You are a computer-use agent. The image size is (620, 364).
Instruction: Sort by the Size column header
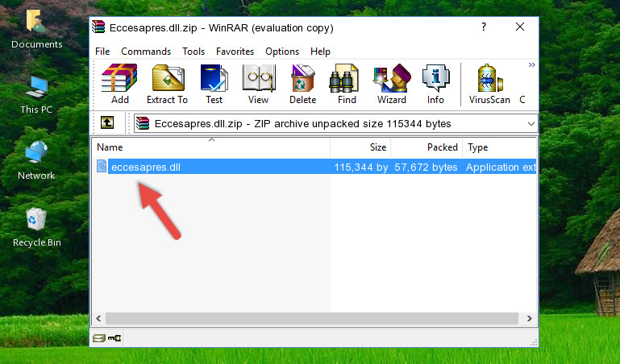pos(360,147)
